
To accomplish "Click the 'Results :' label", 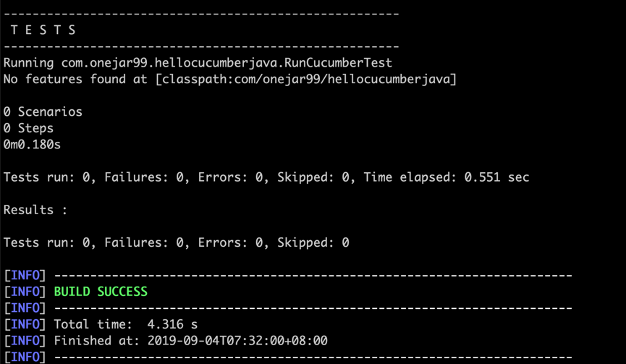I will (35, 210).
